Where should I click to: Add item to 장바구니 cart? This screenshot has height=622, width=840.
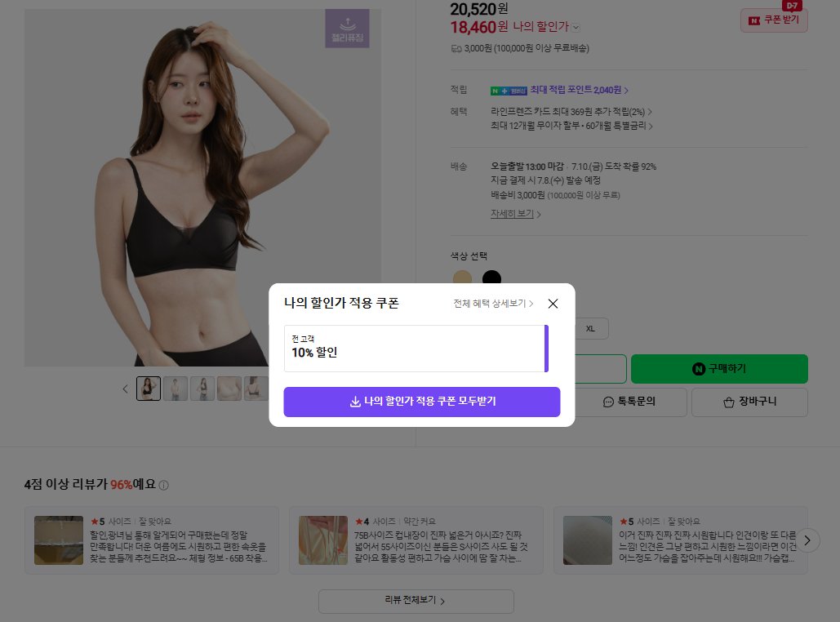tap(749, 402)
